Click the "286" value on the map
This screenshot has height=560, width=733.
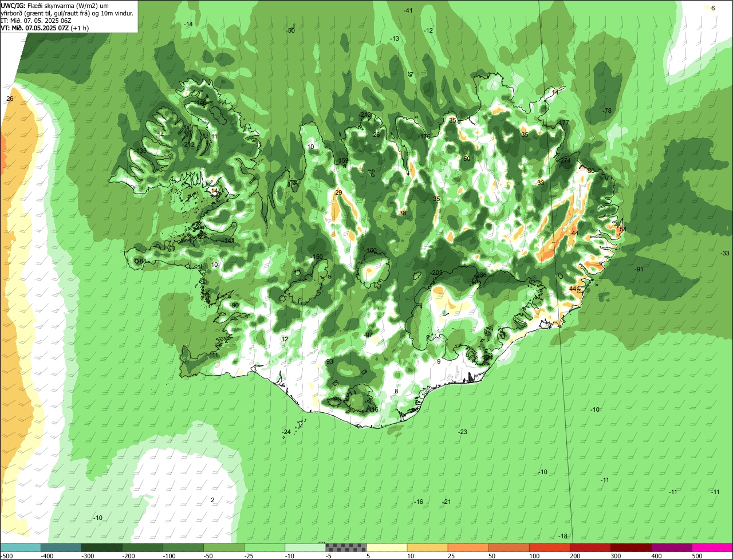(481, 275)
